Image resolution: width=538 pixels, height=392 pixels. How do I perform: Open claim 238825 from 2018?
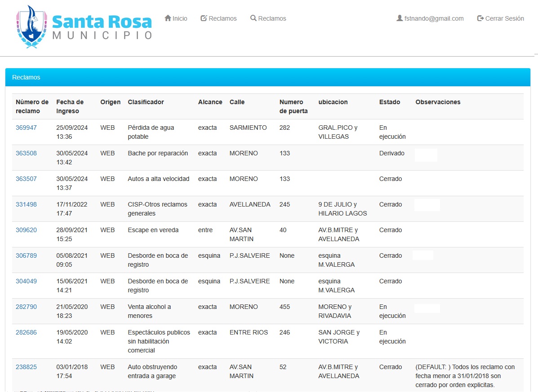[26, 367]
